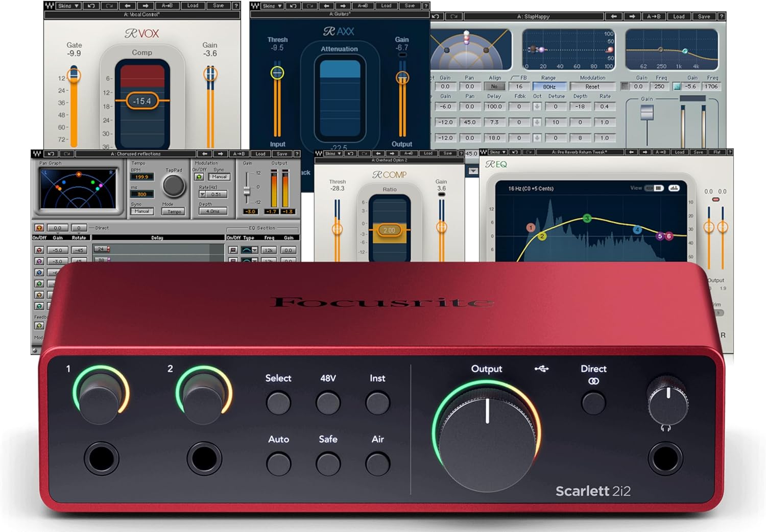Click the Flat button in REQ toolbar

718,152
